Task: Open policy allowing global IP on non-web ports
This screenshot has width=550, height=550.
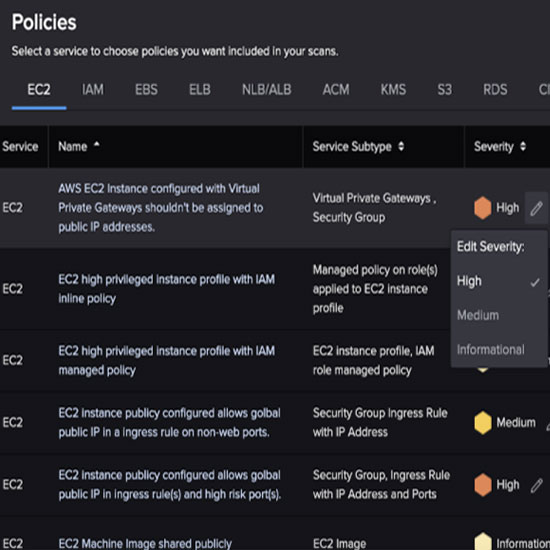Action: coord(169,423)
